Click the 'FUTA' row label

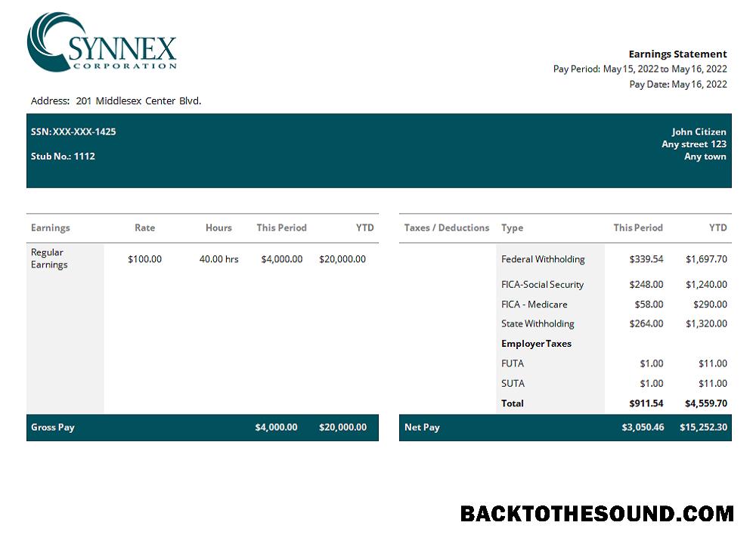pyautogui.click(x=513, y=363)
